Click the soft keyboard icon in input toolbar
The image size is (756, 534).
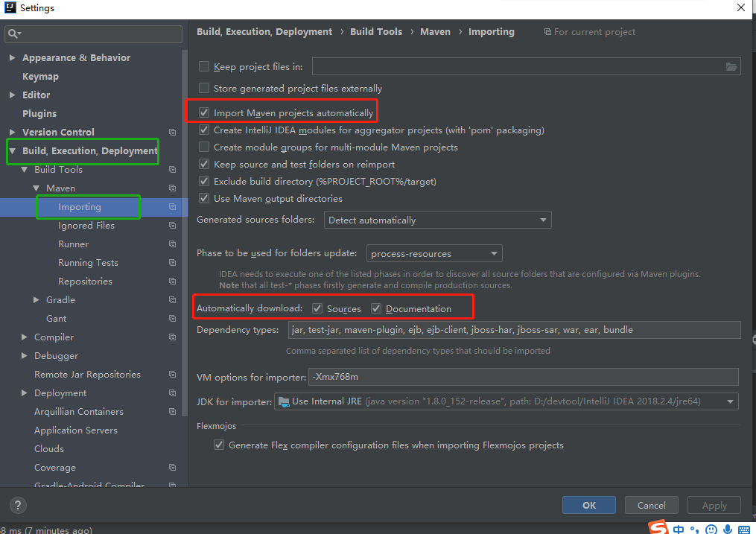pos(744,530)
